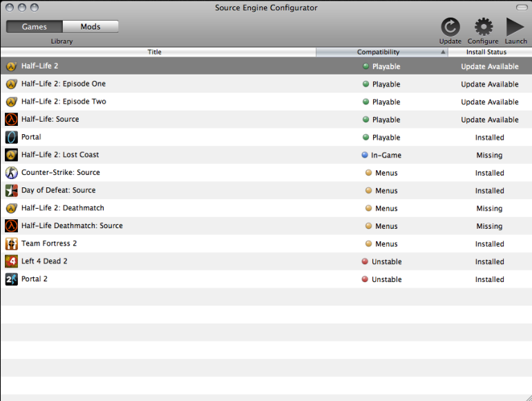Image resolution: width=532 pixels, height=401 pixels.
Task: Click Missing status for Half-Life 2: Deathmatch
Action: point(489,209)
